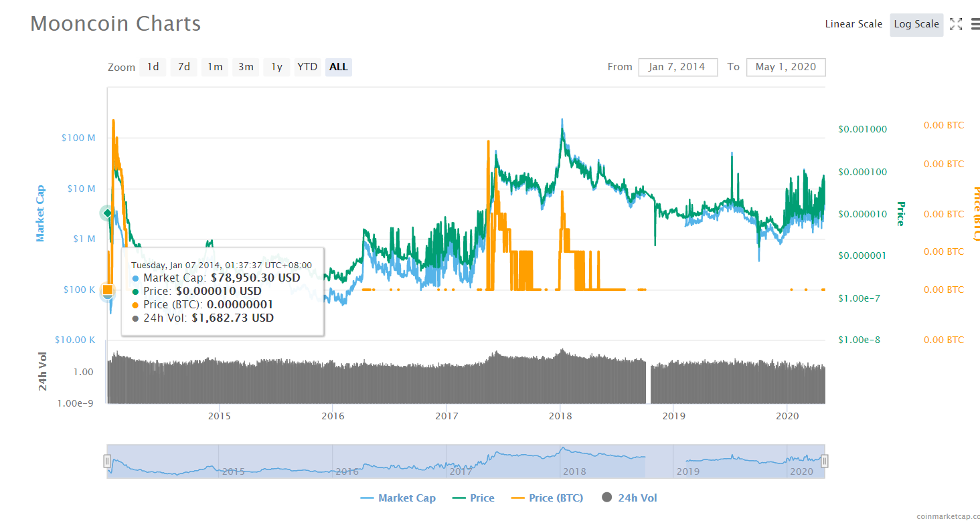The image size is (980, 527).
Task: Click the 2020 label on x-axis
Action: click(787, 416)
